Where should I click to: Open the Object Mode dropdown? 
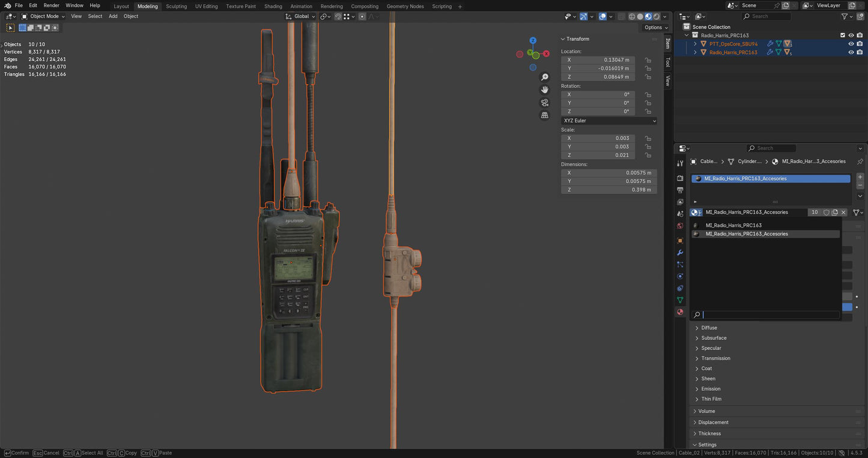point(44,16)
